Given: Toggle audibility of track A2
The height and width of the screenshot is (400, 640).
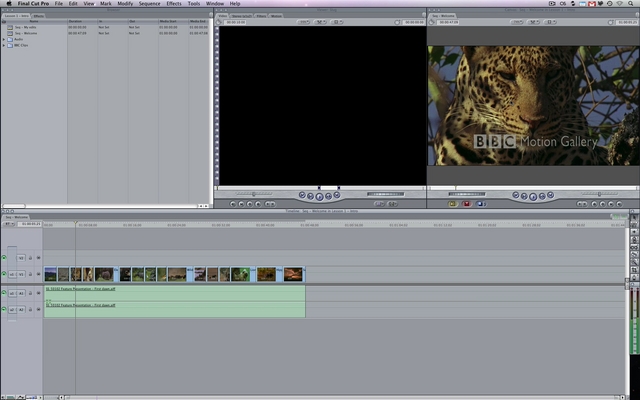Looking at the screenshot, I should point(4,309).
